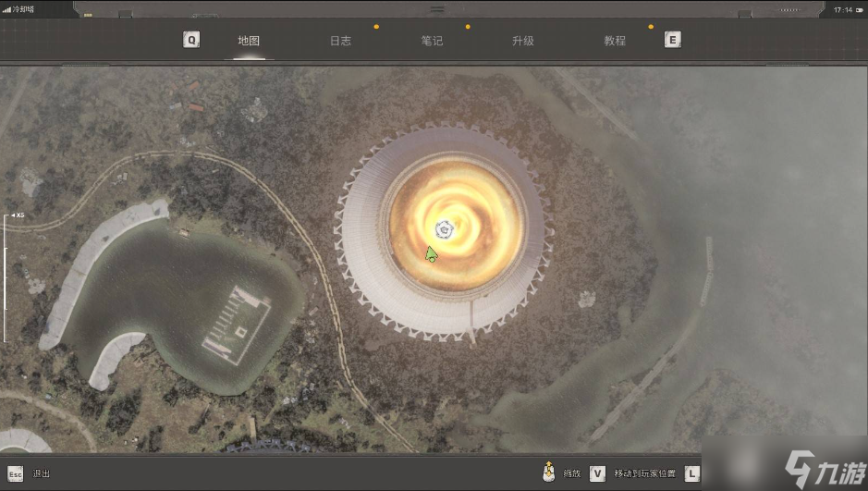Open the 升级 tab
The height and width of the screenshot is (491, 868).
(522, 41)
